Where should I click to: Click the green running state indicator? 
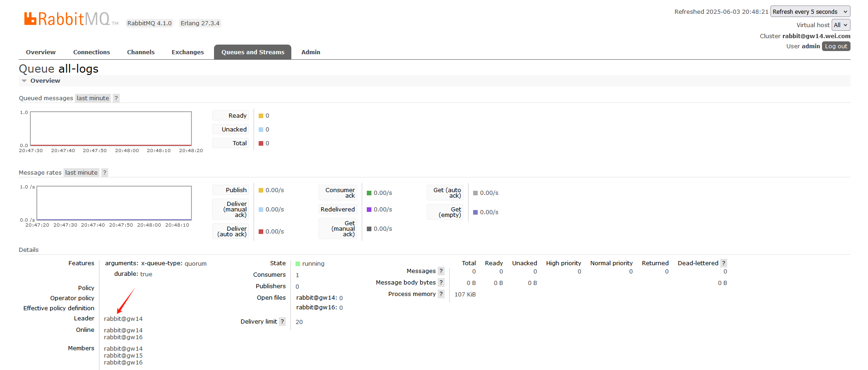[x=298, y=264]
